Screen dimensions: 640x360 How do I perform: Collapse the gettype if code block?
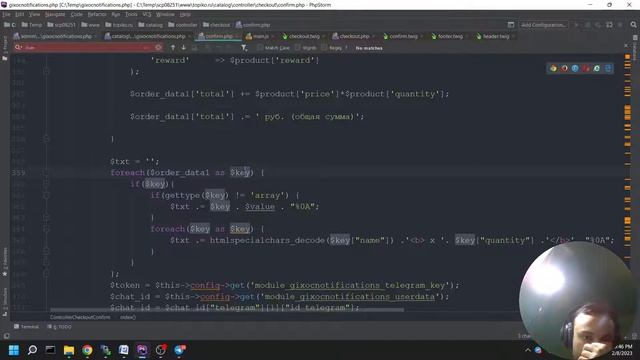46,196
